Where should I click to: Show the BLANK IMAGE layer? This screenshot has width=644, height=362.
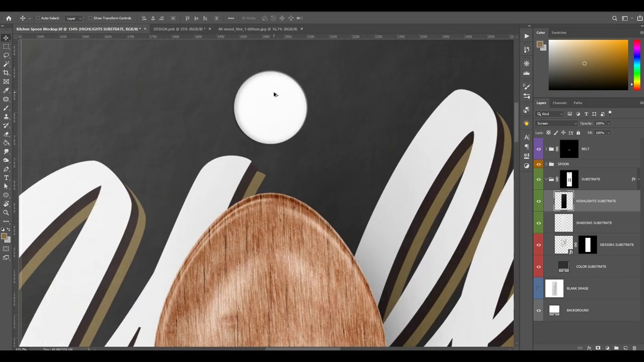(538, 289)
